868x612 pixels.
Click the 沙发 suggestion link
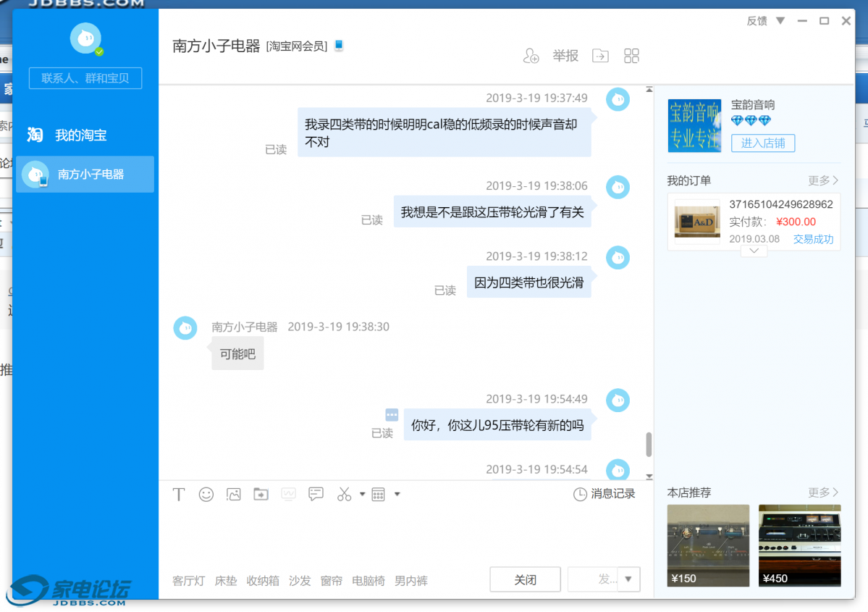point(300,580)
